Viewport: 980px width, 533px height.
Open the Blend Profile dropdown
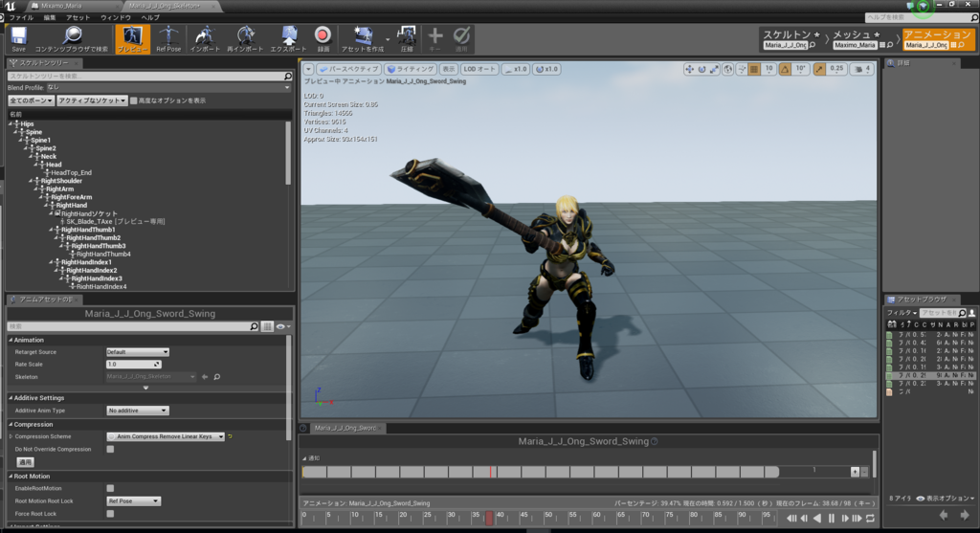click(x=168, y=87)
